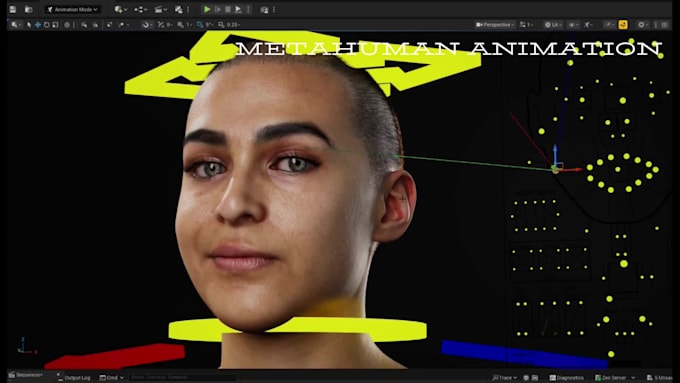Click the Marketplace content icon

coord(179,9)
